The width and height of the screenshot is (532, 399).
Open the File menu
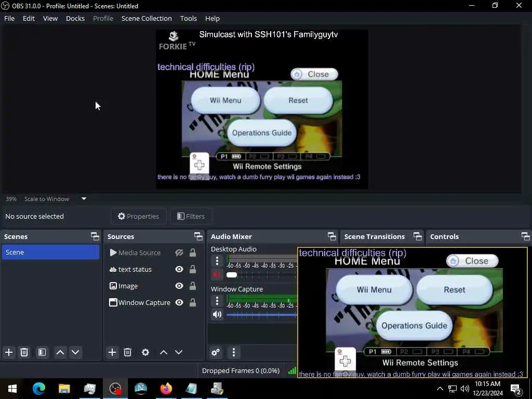click(9, 18)
